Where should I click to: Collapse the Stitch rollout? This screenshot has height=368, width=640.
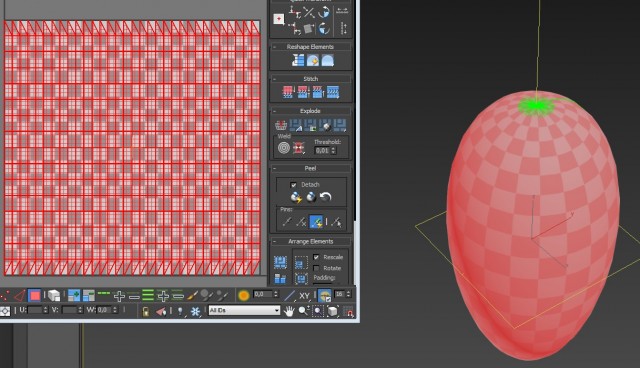(x=274, y=79)
